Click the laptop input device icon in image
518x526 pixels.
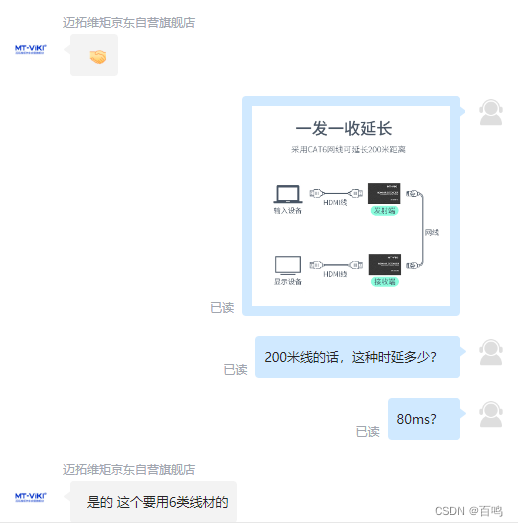pyautogui.click(x=288, y=194)
